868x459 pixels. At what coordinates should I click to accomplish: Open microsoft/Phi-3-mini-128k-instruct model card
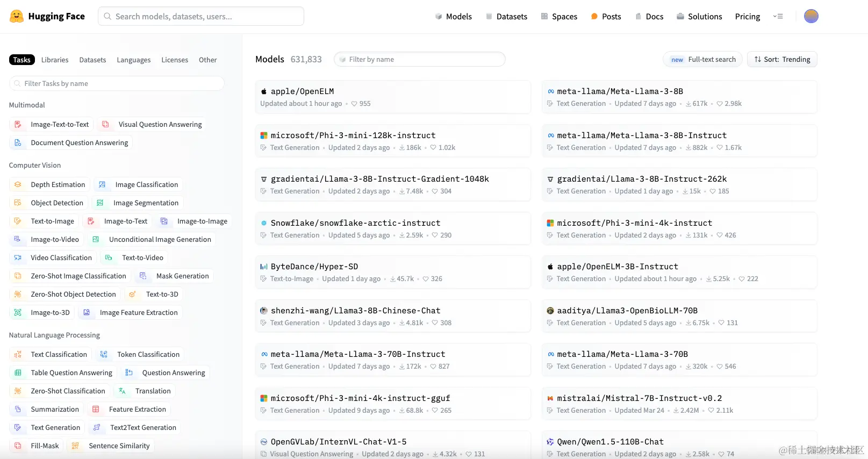(393, 141)
